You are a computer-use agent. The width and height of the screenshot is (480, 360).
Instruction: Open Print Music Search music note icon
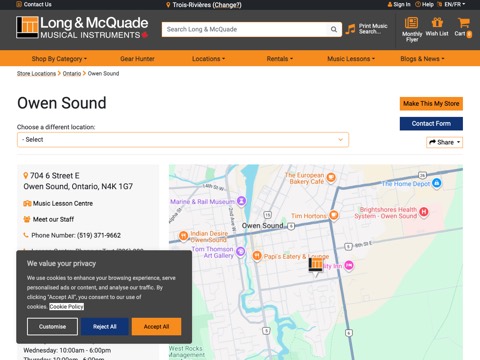pos(350,29)
